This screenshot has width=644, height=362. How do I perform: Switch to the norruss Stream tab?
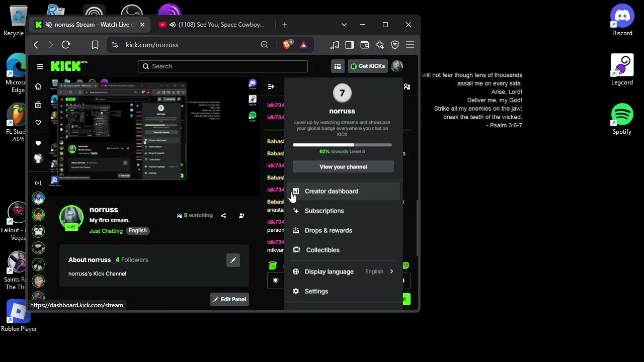pos(90,25)
